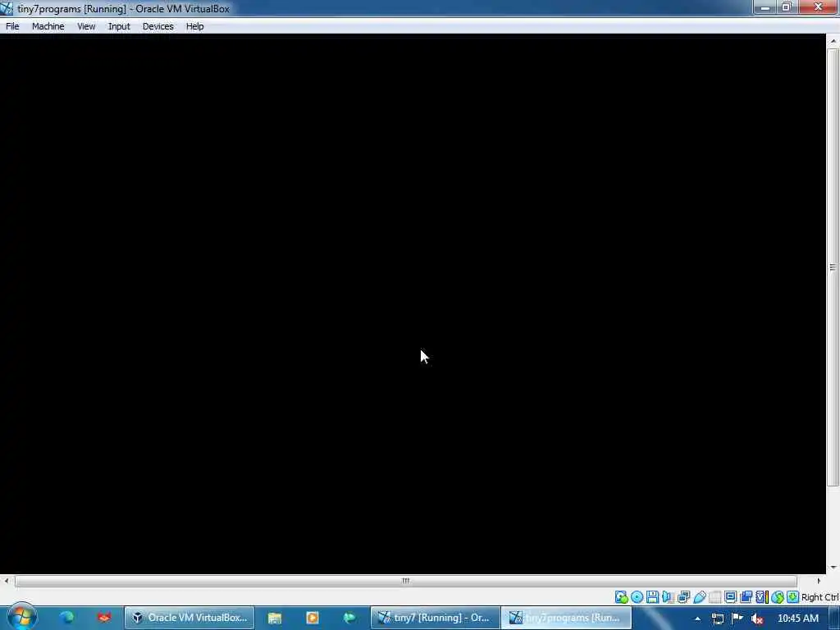This screenshot has width=840, height=630.
Task: Click the optical disc indicator in status bar
Action: click(x=637, y=597)
